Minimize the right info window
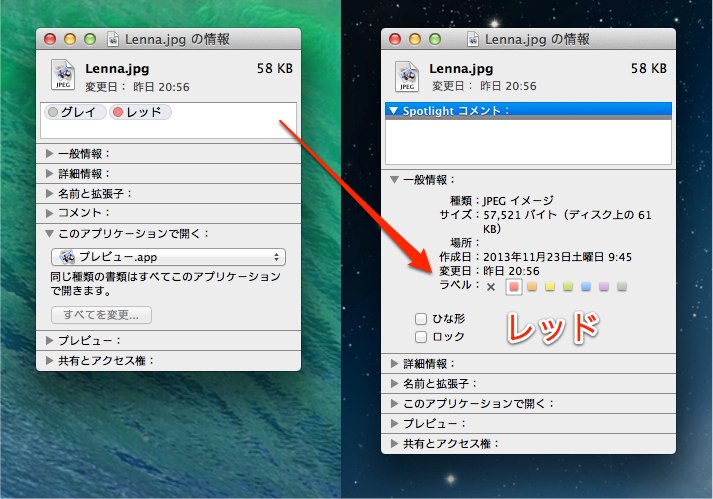This screenshot has width=713, height=499. click(x=415, y=40)
